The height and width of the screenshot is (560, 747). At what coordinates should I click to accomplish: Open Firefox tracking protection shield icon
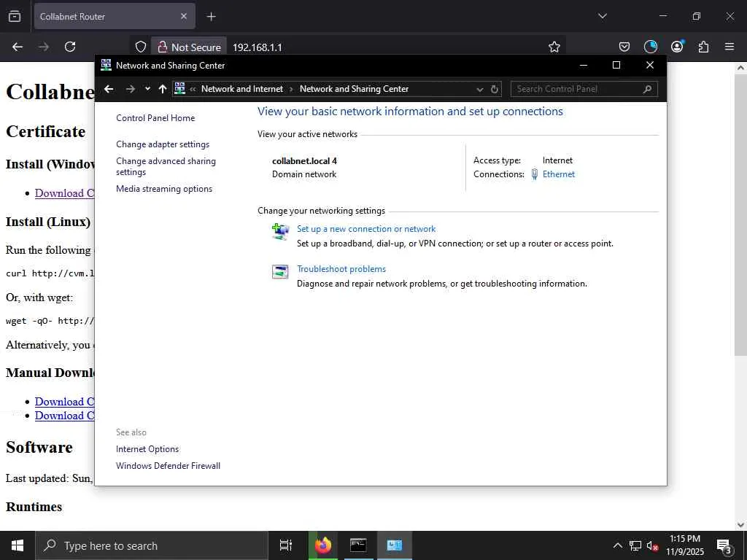point(141,47)
